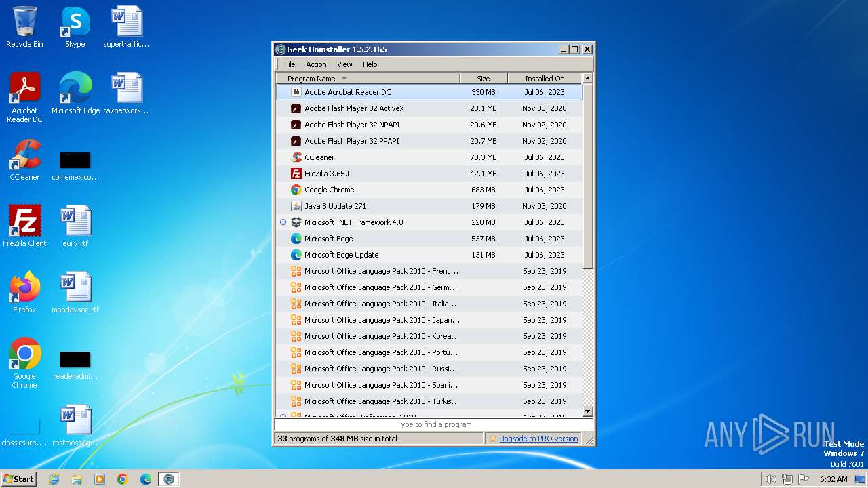Click the network tray icon
This screenshot has height=488, width=868.
coord(787,479)
